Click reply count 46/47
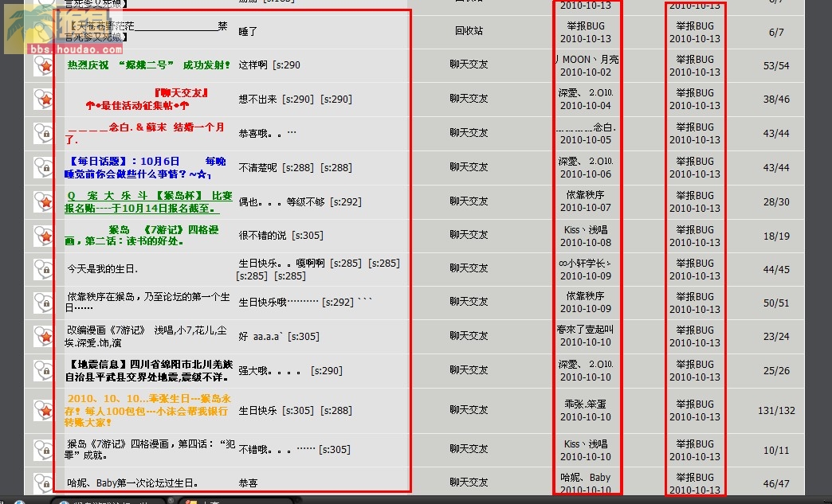Image resolution: width=832 pixels, height=504 pixels. pos(776,484)
